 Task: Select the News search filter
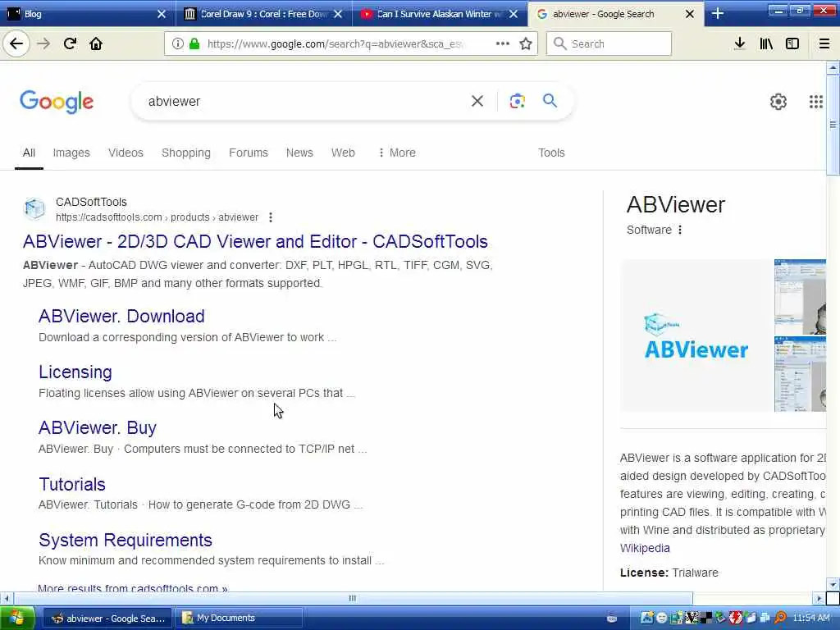coord(299,153)
